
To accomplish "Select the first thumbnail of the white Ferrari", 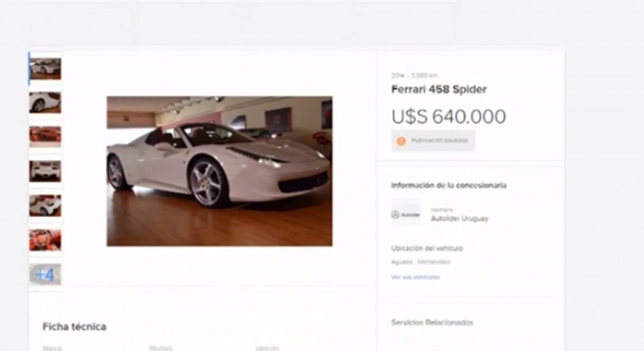I will [x=45, y=69].
